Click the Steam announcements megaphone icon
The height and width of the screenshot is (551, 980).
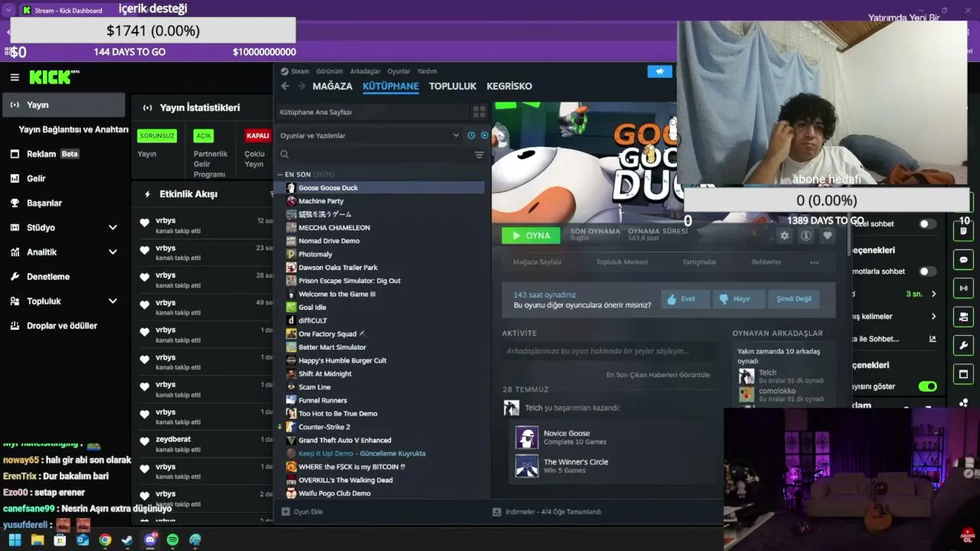click(x=659, y=71)
